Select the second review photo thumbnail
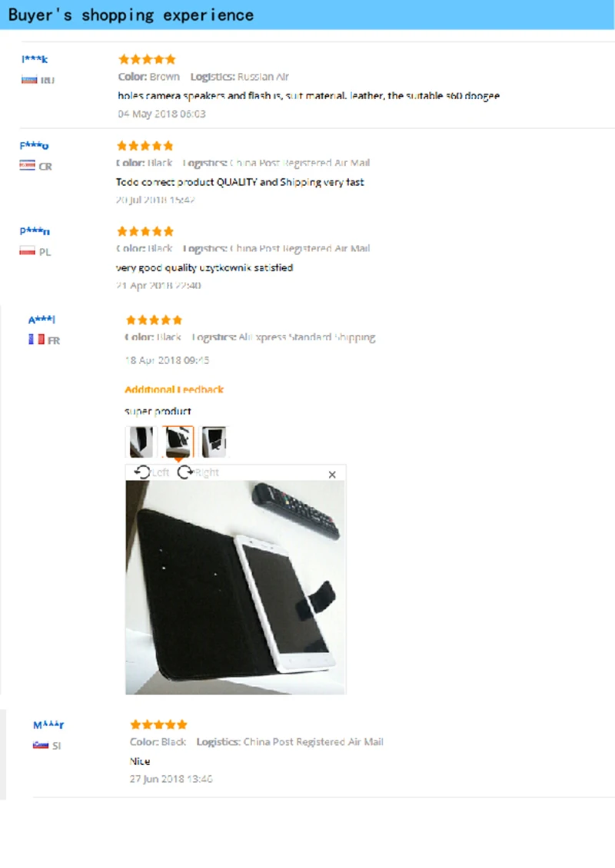Viewport: 615px width, 868px height. click(178, 441)
